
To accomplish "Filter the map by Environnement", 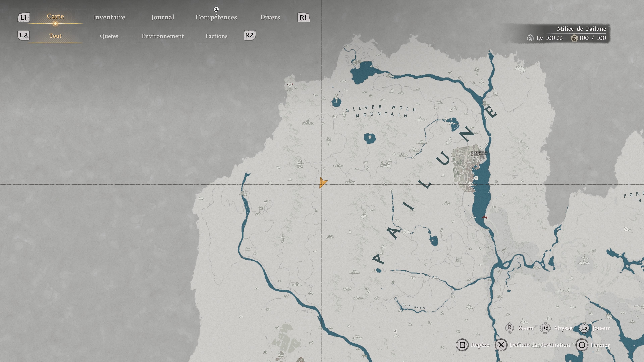I will point(163,36).
